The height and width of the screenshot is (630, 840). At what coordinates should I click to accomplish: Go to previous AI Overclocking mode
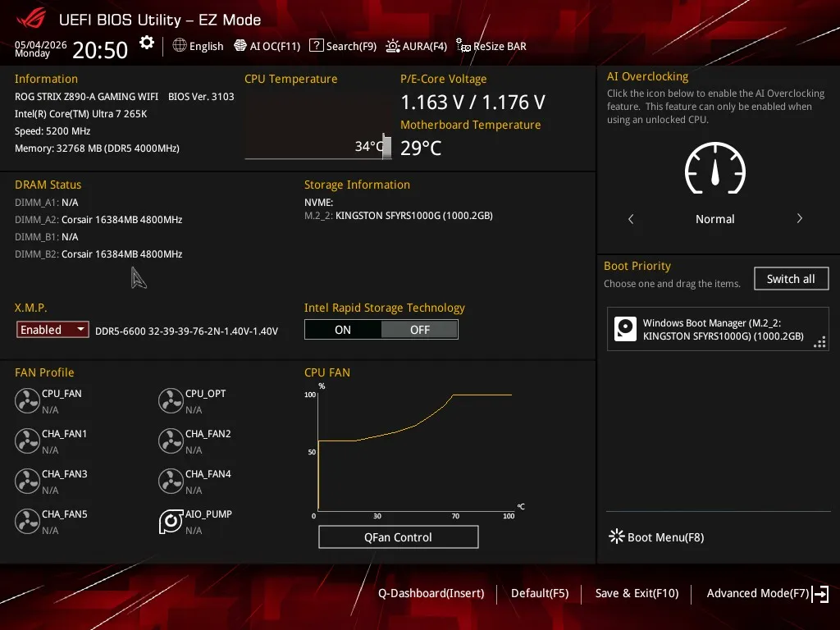point(631,218)
